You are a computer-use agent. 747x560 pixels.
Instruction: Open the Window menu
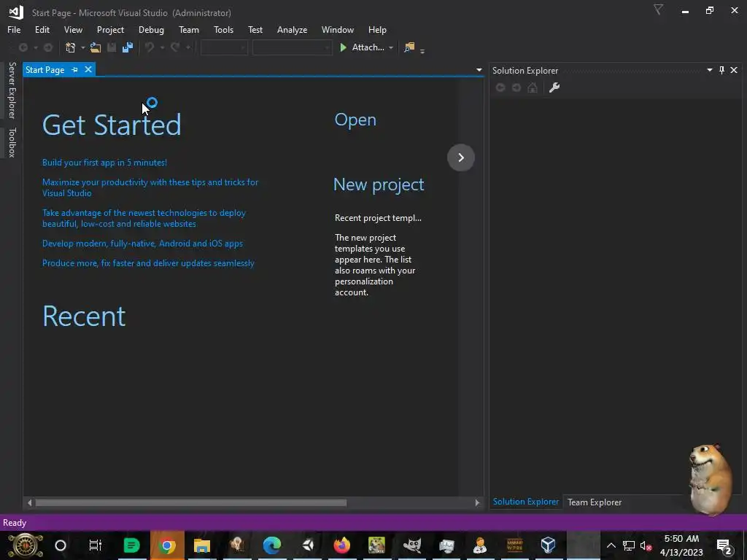tap(337, 29)
